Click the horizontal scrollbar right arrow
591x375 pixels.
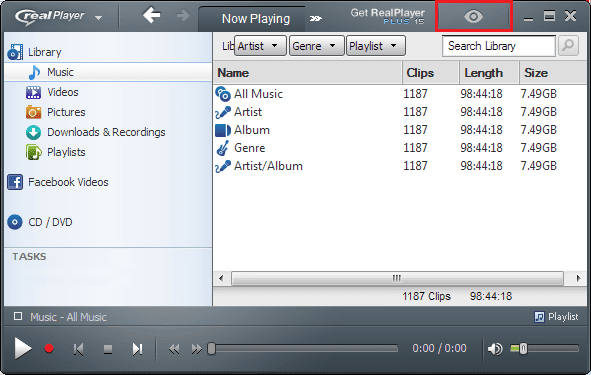coord(578,279)
